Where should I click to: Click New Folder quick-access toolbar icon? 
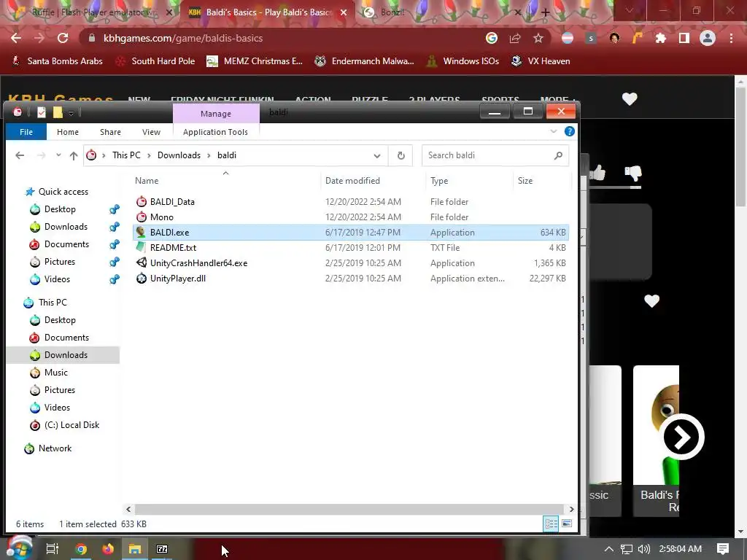click(x=58, y=112)
